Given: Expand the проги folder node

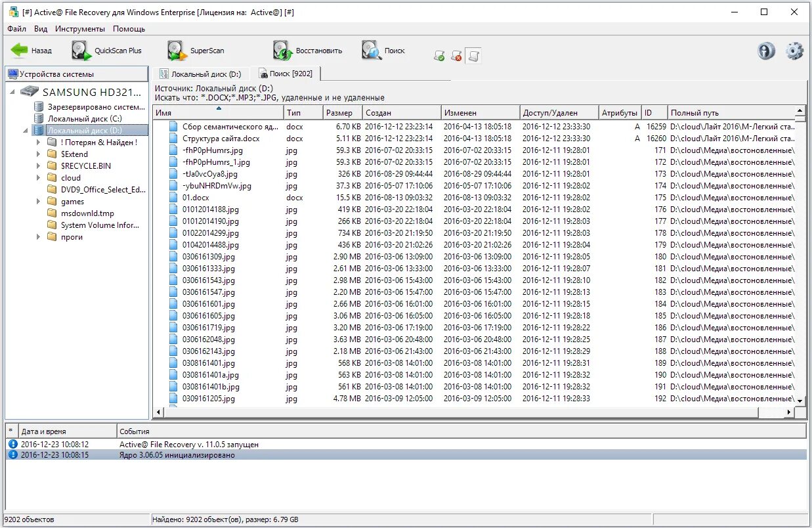Looking at the screenshot, I should click(39, 237).
